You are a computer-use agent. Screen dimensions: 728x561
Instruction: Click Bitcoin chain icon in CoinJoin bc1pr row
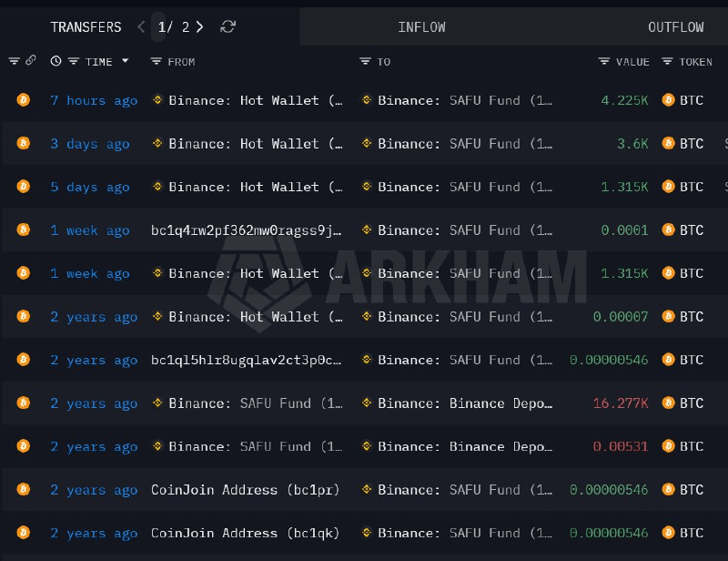(24, 489)
